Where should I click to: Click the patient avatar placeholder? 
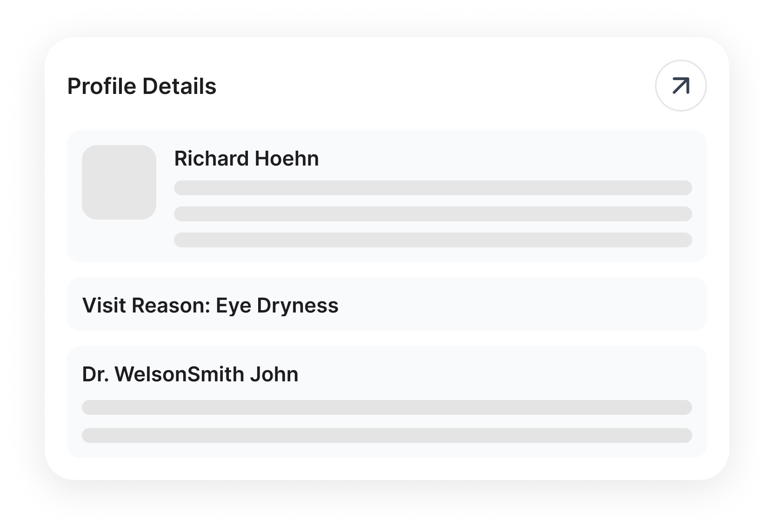(x=119, y=182)
